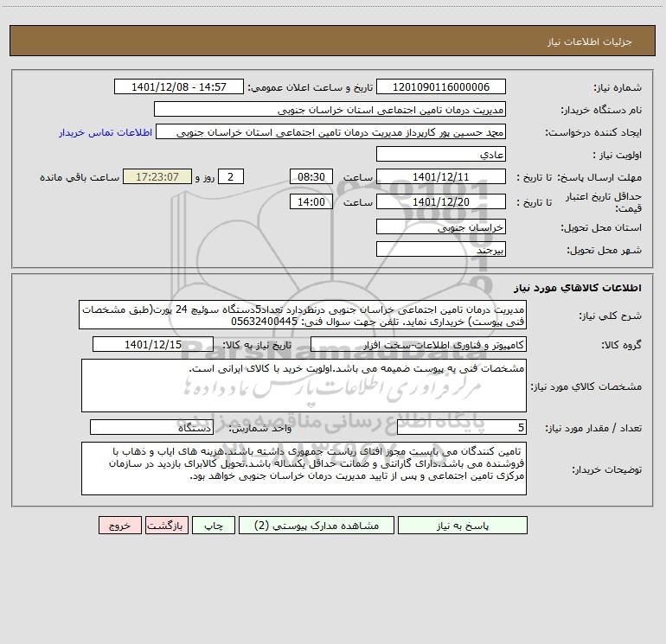Click the request creator name field
The image size is (666, 644).
(x=331, y=131)
